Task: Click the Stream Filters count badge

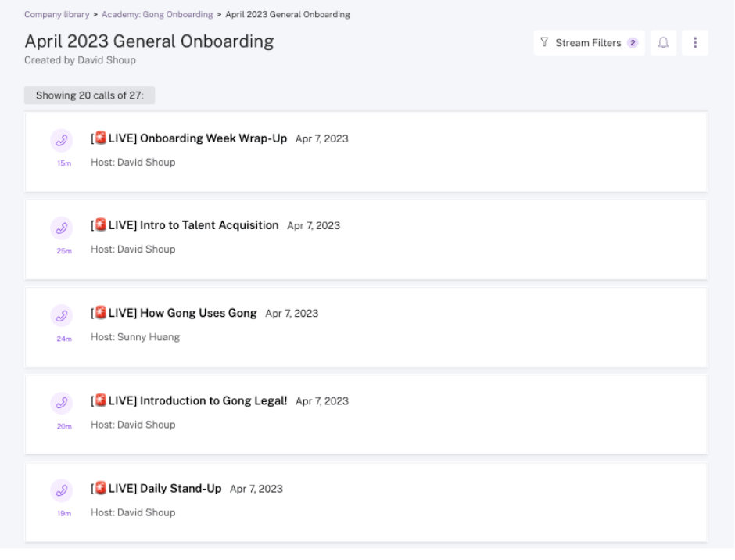Action: coord(633,43)
